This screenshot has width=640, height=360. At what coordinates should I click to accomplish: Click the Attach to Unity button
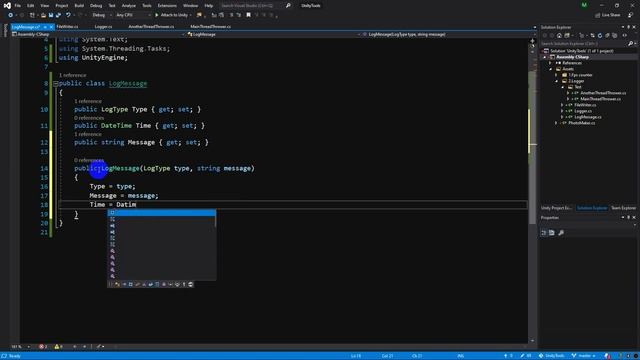click(173, 15)
